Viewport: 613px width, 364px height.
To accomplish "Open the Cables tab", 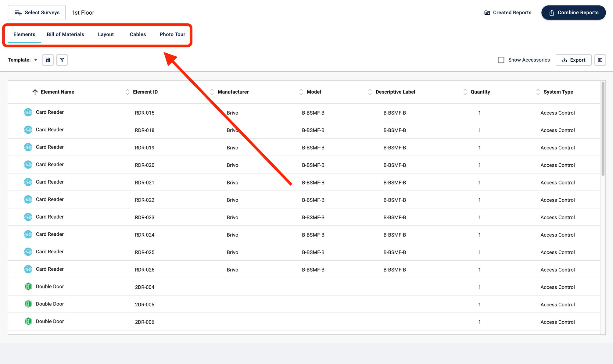I will click(138, 34).
